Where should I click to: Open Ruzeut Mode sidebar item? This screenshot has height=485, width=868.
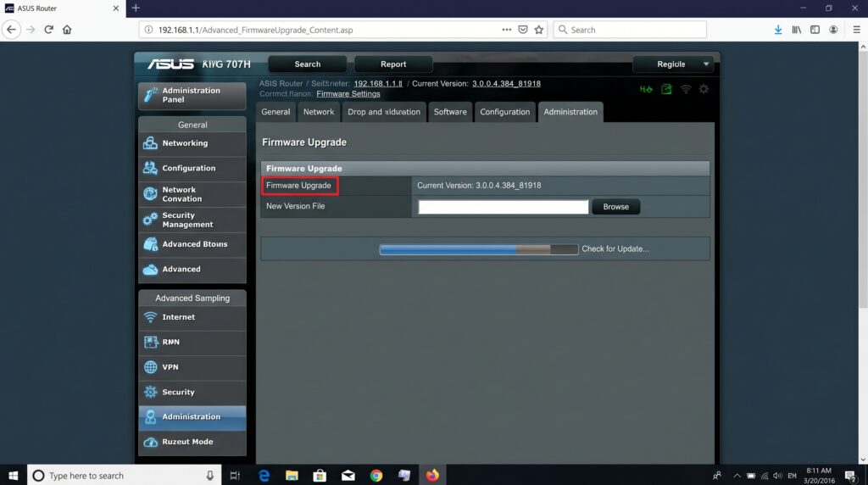click(192, 442)
